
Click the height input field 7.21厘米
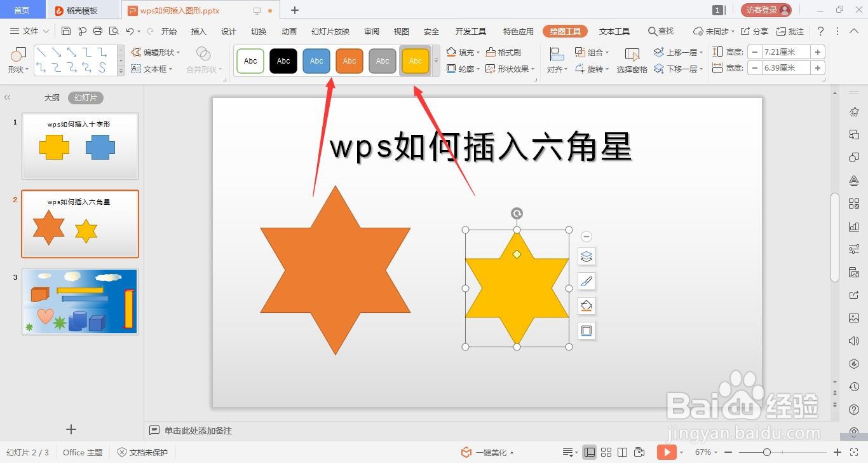pyautogui.click(x=787, y=52)
